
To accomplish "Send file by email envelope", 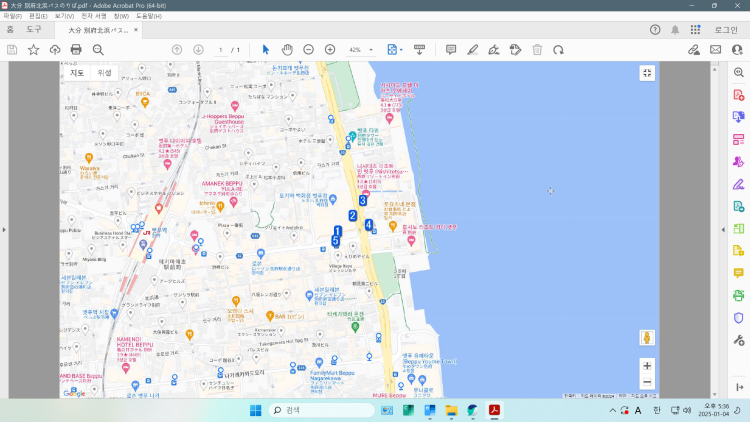I will (x=716, y=50).
